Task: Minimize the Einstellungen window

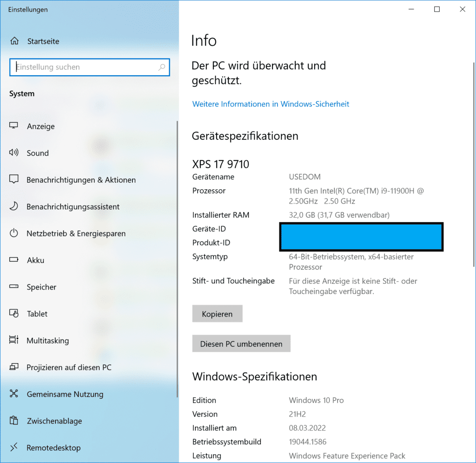Action: click(411, 9)
